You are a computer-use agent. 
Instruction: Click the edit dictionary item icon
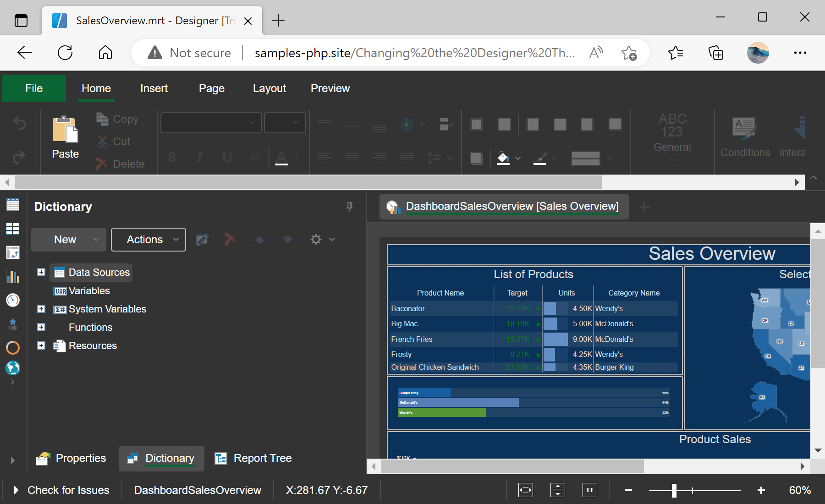point(202,240)
